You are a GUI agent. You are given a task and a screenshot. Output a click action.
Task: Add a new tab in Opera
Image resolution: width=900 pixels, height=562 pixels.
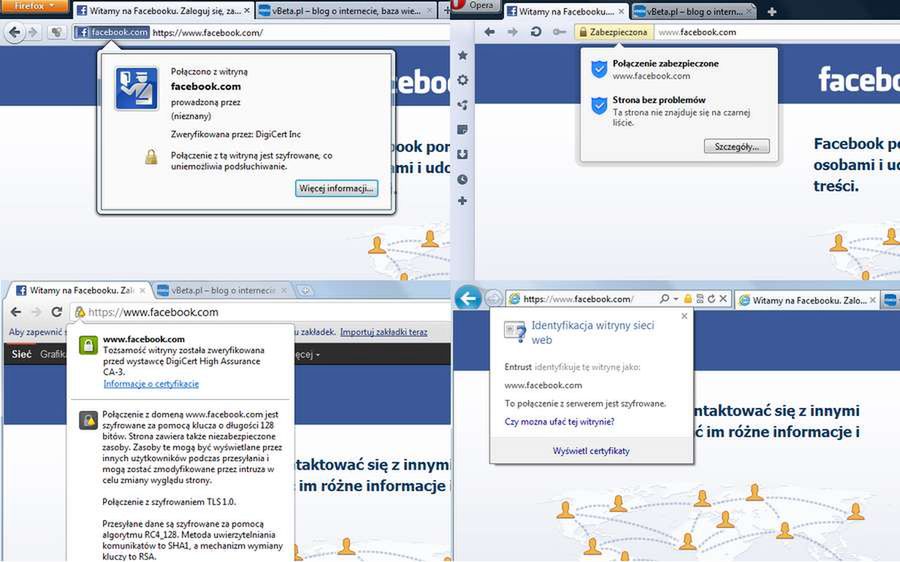[771, 11]
